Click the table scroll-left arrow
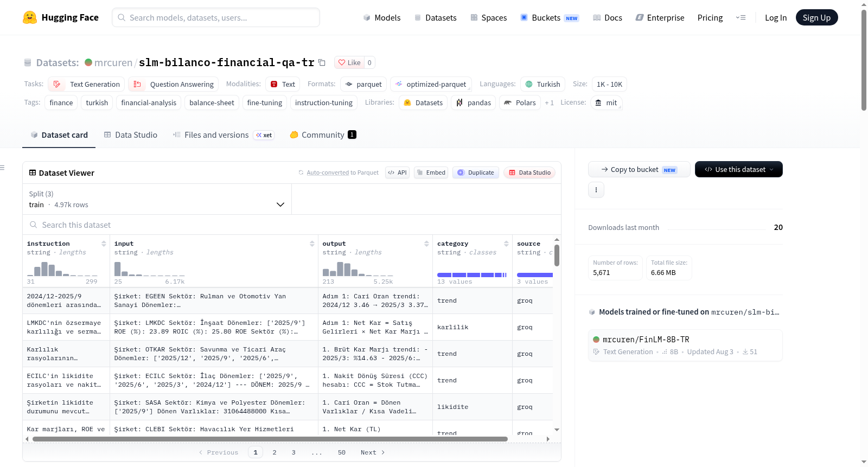Image resolution: width=868 pixels, height=467 pixels. tap(27, 439)
